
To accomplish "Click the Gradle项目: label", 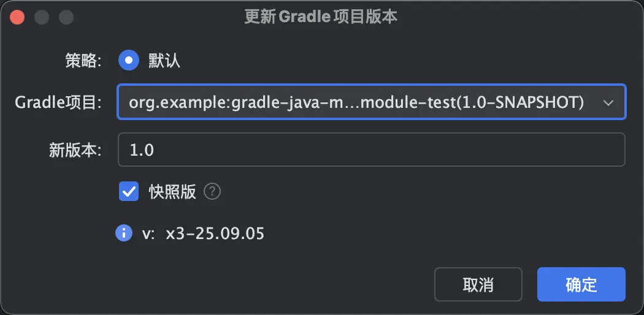I will pos(58,102).
